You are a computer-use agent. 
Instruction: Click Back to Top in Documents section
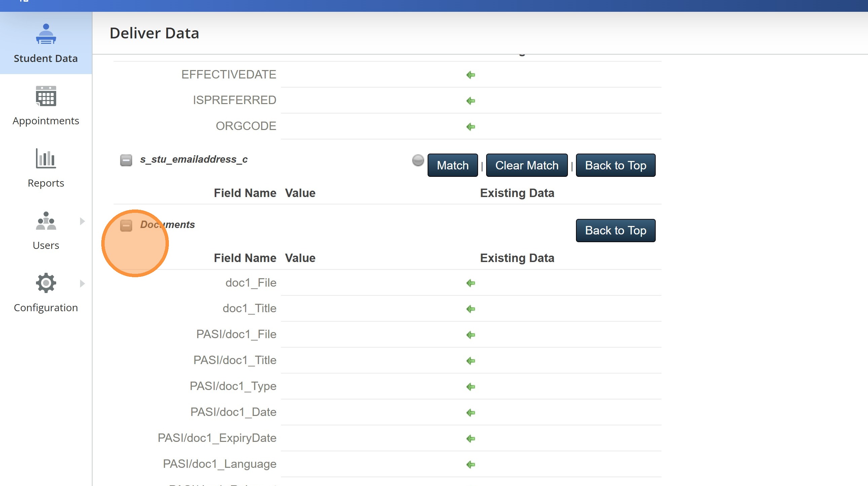(x=615, y=230)
